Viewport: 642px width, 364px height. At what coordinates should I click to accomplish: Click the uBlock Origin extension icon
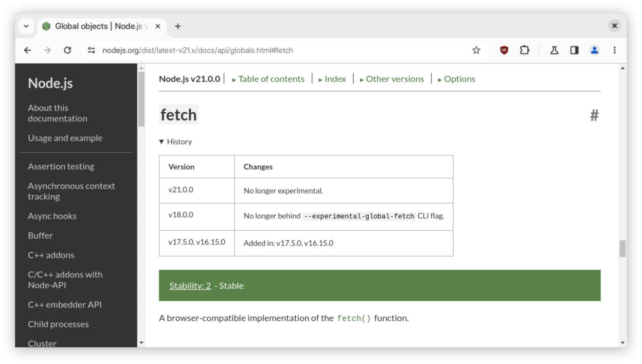[504, 50]
